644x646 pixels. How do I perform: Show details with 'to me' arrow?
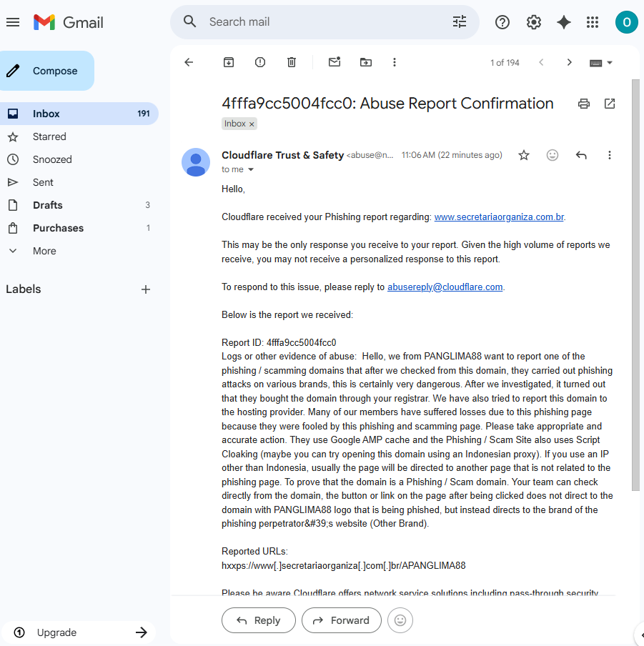(x=250, y=169)
